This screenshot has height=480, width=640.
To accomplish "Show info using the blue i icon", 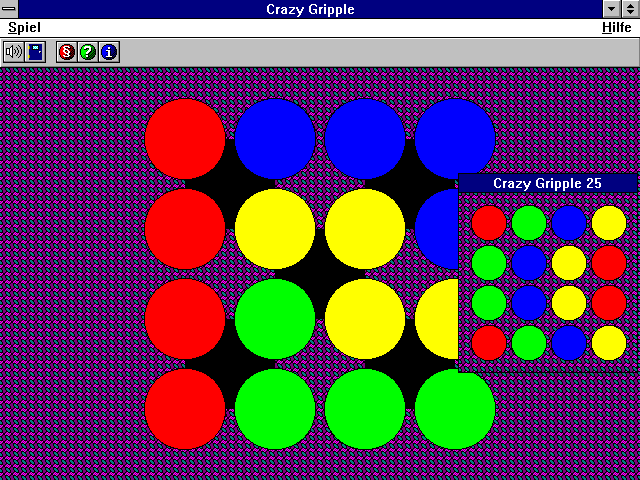I will click(109, 52).
